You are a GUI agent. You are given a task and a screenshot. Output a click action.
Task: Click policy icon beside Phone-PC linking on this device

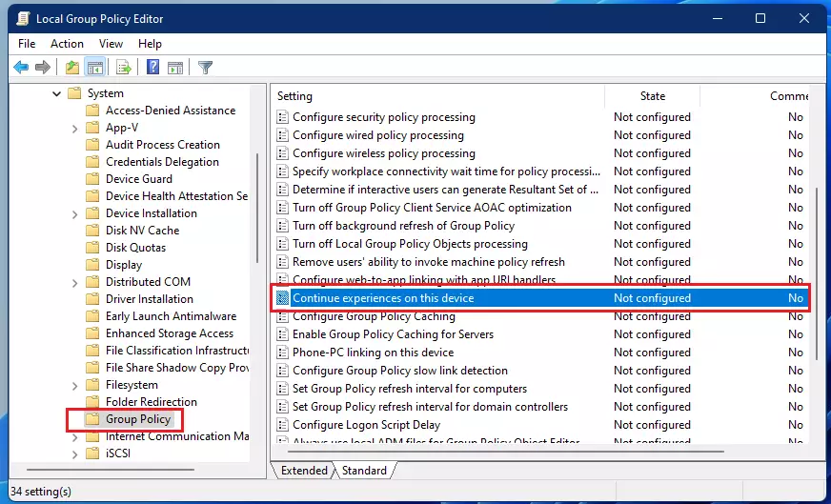point(282,353)
